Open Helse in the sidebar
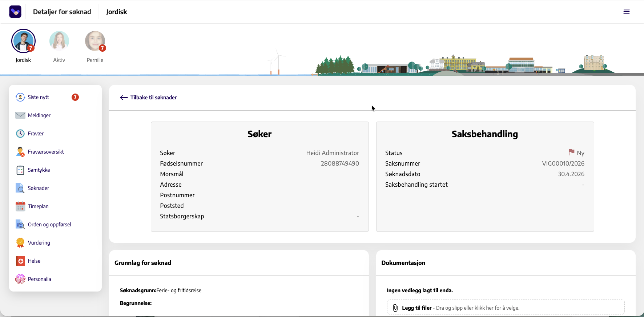The width and height of the screenshot is (644, 317). pos(34,261)
